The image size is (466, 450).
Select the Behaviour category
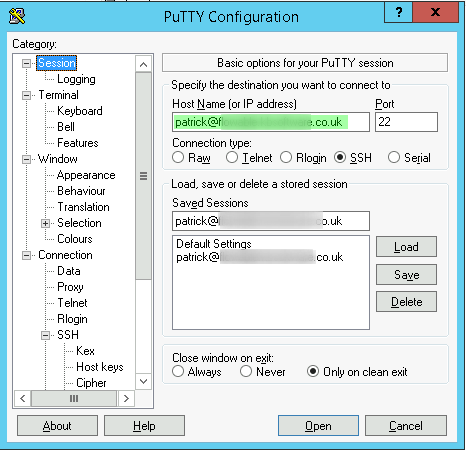(81, 191)
